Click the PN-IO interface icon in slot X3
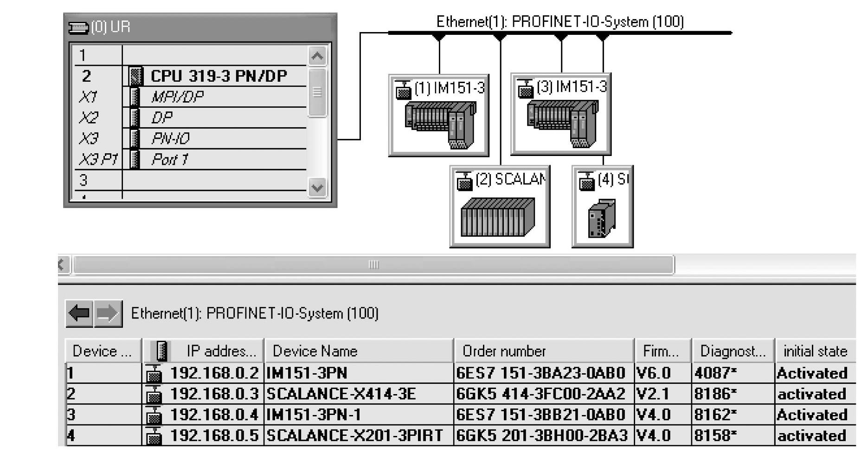The image size is (868, 454). click(x=135, y=138)
